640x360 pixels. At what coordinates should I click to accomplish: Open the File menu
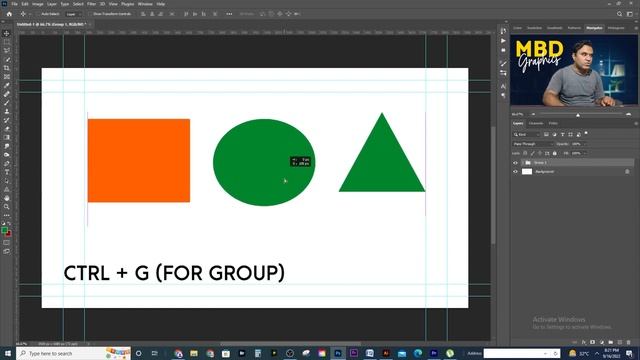coord(14,4)
